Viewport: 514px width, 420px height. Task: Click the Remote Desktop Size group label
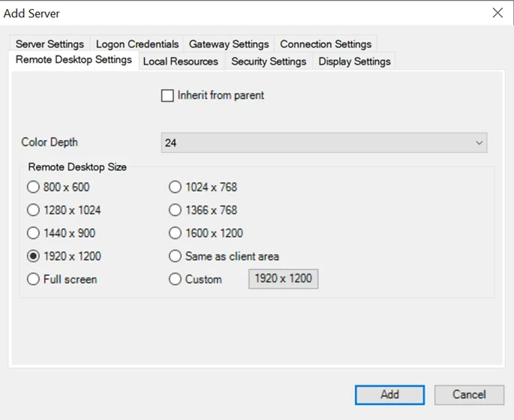77,167
